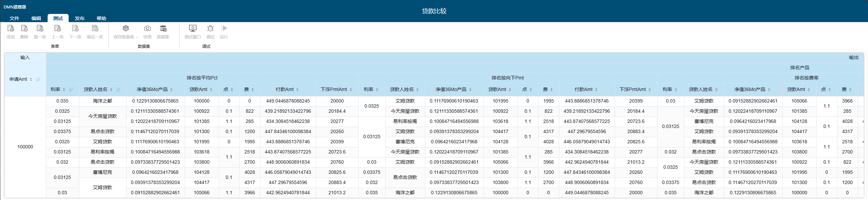Image resolution: width=868 pixels, height=200 pixels.
Task: Pin the first 利率 column
Action: (x=71, y=90)
